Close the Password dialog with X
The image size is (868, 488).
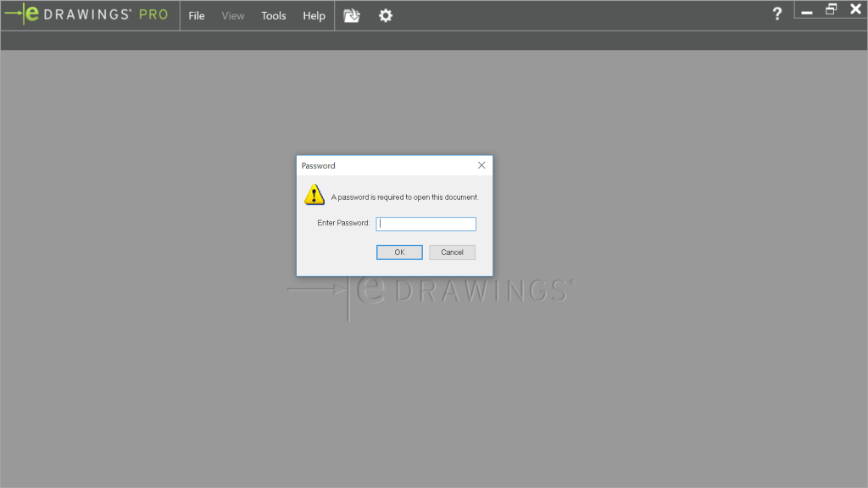[x=481, y=165]
